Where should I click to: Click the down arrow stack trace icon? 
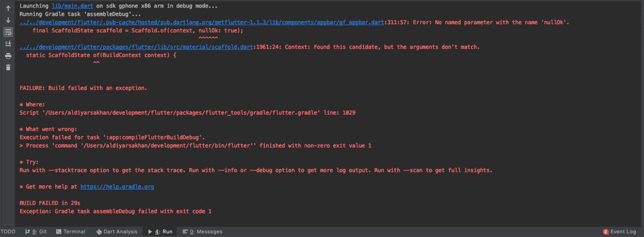click(8, 20)
